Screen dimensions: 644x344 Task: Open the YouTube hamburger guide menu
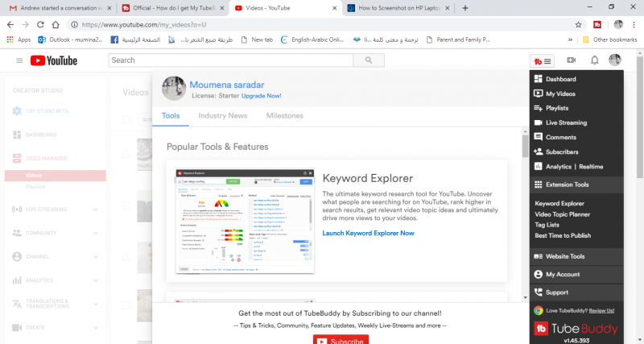click(19, 60)
